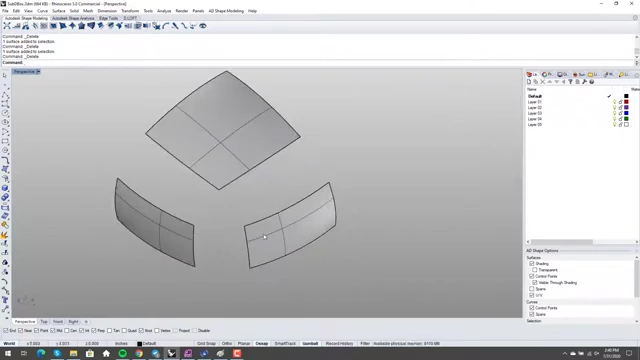This screenshot has height=360, width=640.
Task: Click the Move layer up arrow icon
Action: (x=549, y=82)
